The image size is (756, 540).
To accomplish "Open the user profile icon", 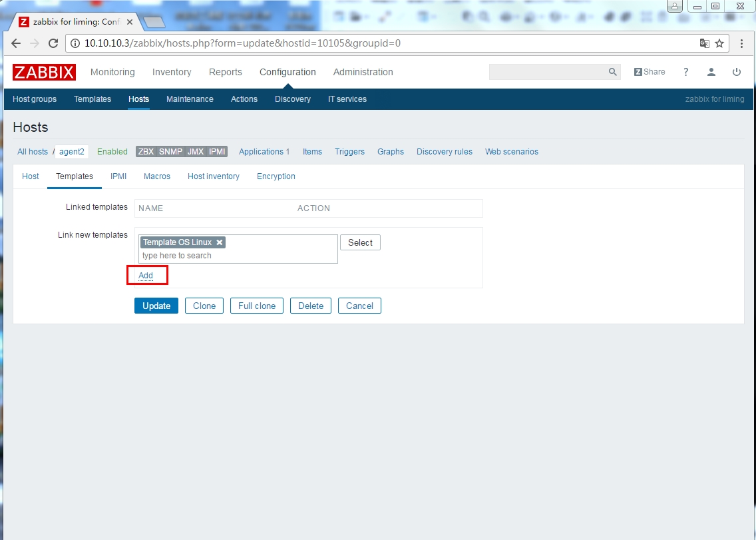I will (x=711, y=72).
